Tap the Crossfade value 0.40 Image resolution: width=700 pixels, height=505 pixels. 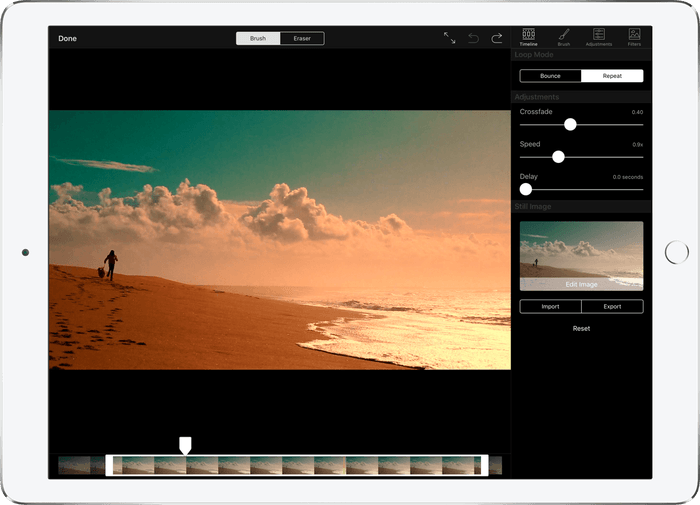[637, 112]
